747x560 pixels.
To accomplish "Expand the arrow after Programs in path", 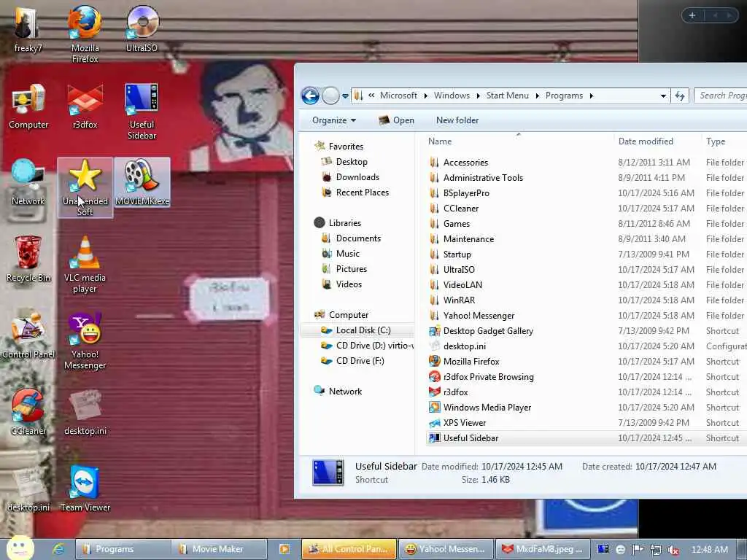I will tap(591, 96).
